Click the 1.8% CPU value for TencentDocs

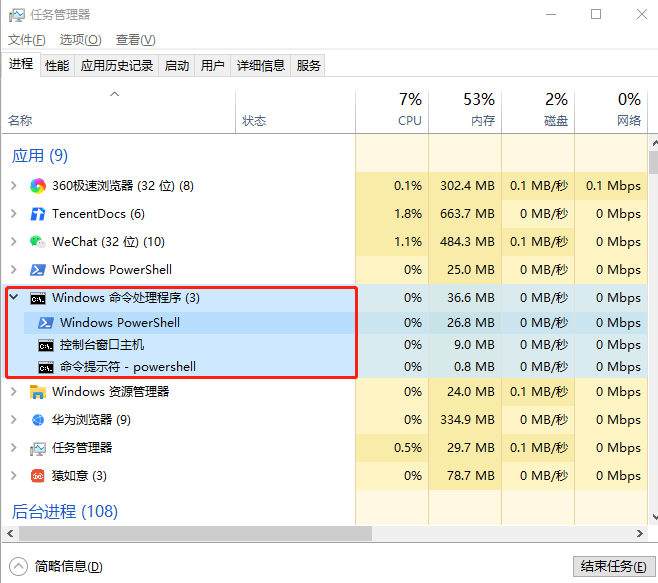[x=408, y=214]
